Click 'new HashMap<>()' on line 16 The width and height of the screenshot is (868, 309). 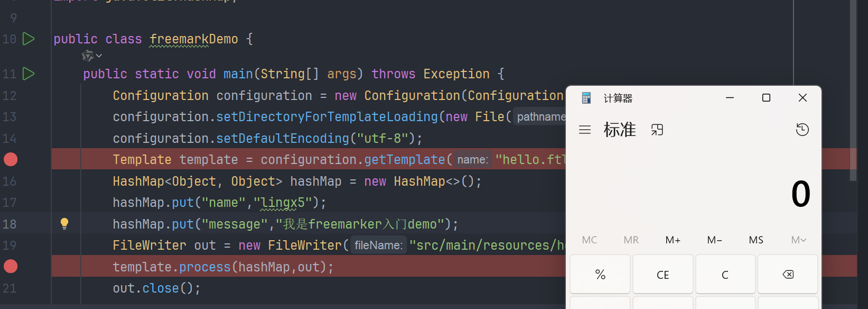[x=419, y=181]
